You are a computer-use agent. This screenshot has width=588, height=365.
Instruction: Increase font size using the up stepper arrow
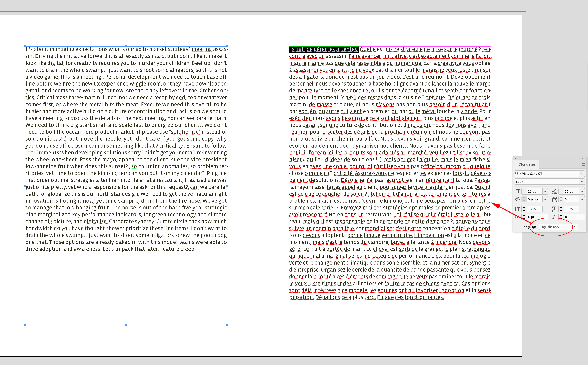tap(524, 190)
